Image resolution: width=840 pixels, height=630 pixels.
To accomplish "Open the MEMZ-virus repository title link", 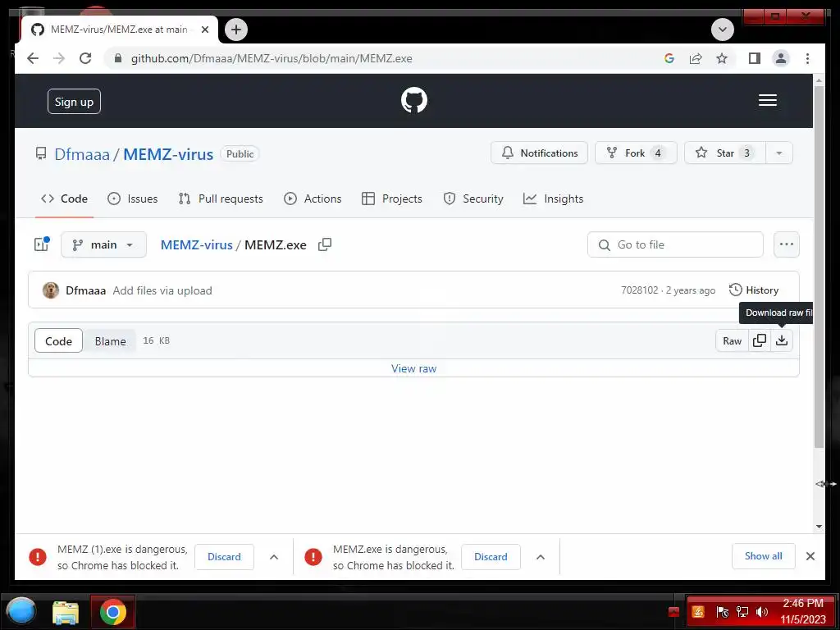I will (168, 154).
